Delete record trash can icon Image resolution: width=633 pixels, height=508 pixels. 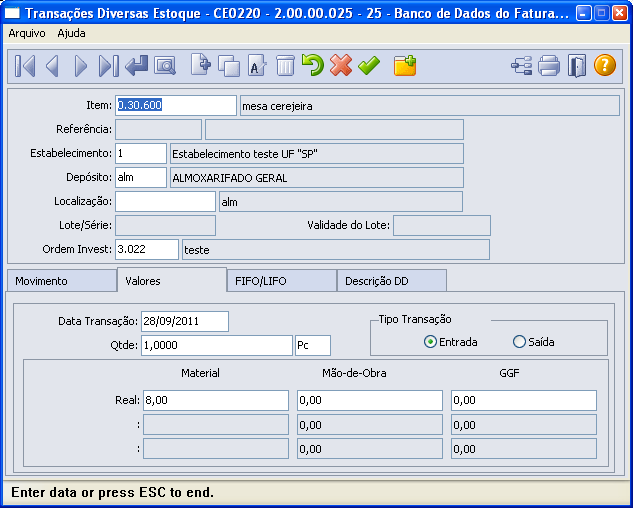[x=285, y=65]
